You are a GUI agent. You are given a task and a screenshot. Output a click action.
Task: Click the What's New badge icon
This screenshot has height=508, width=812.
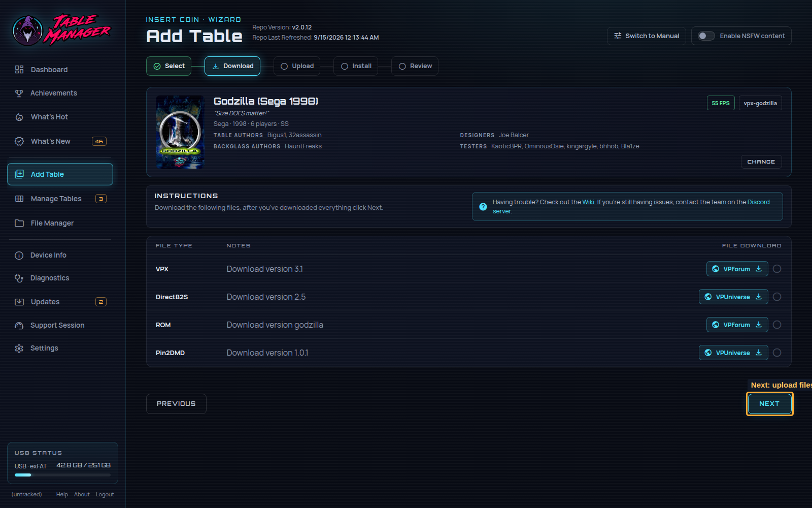coord(19,141)
